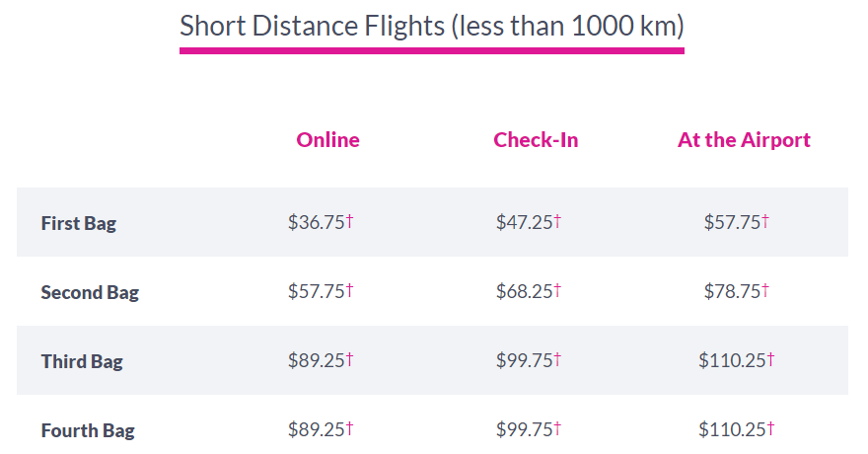Select the $57.75 Second Bag online price
The image size is (868, 454).
[316, 292]
